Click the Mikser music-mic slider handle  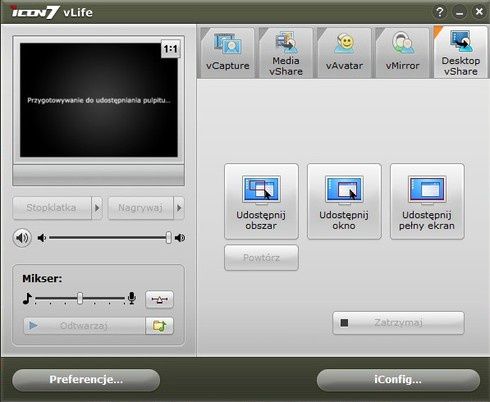click(x=80, y=298)
